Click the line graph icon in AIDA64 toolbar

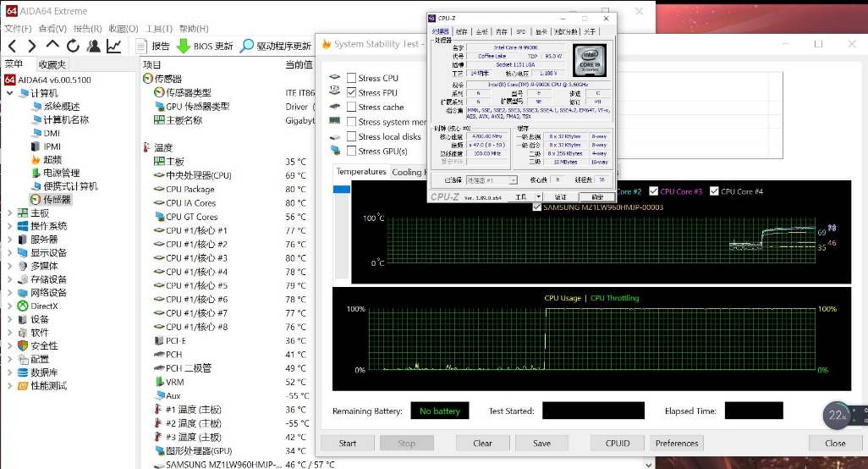click(114, 46)
